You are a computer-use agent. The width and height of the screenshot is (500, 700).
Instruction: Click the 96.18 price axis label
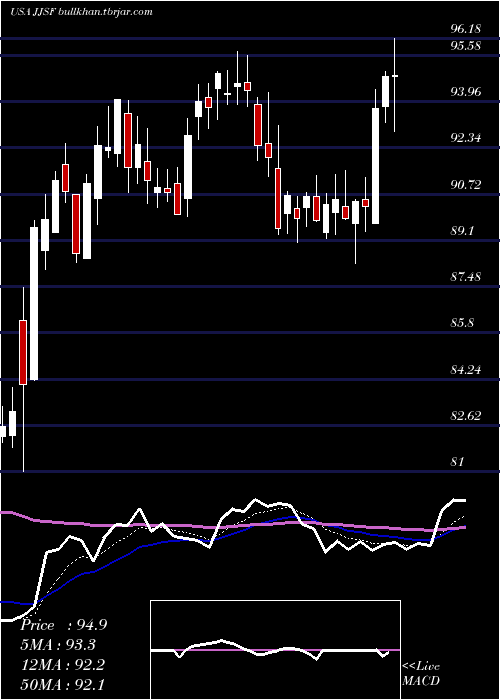pos(466,29)
